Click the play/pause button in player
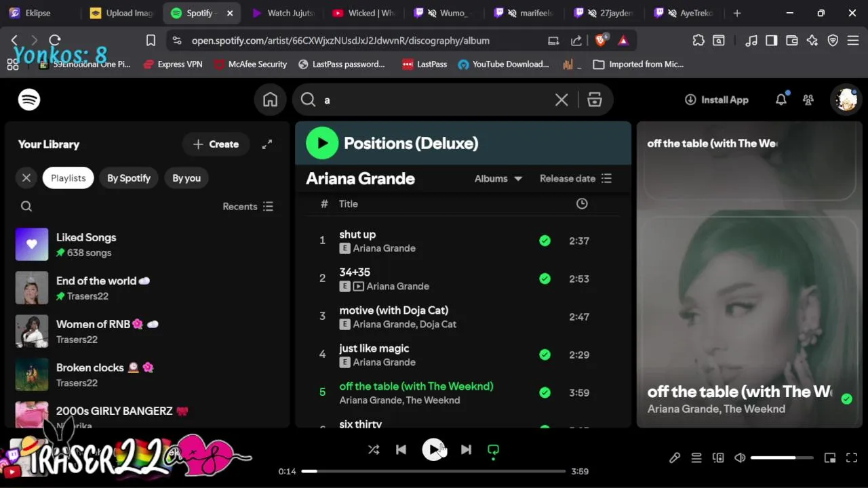Screen dimensions: 868x488 (x=433, y=449)
